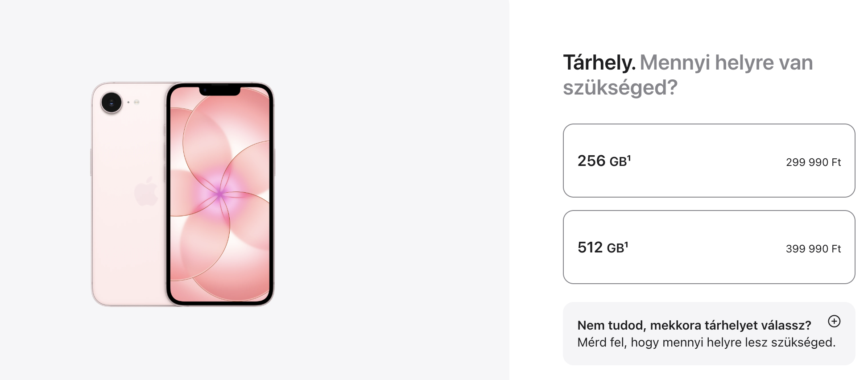Click the "256" number label
The image size is (868, 380).
point(591,161)
